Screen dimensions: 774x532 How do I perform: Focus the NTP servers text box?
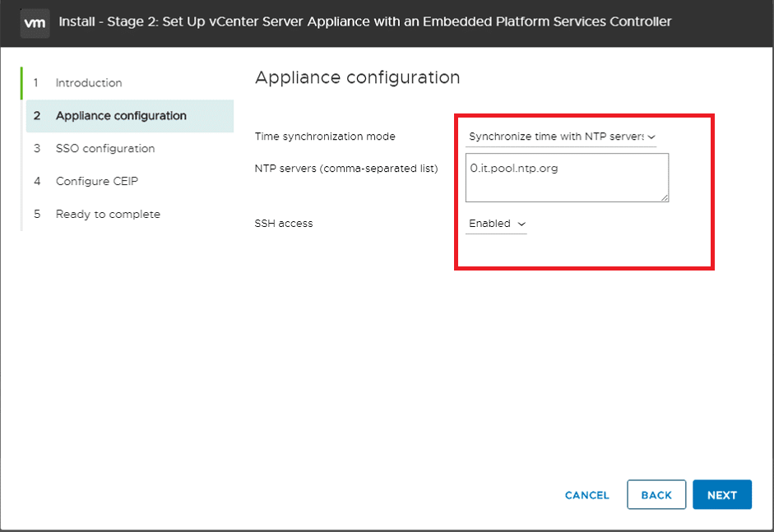(567, 178)
